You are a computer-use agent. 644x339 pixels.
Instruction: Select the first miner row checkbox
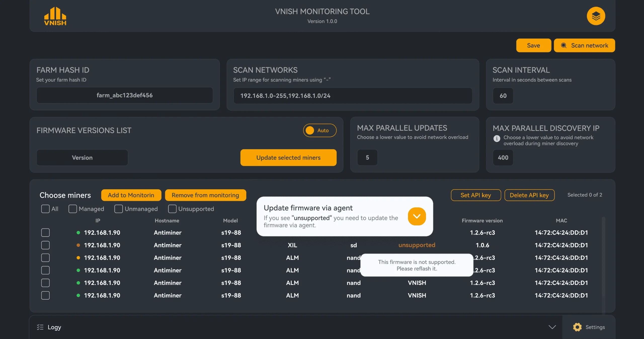(x=45, y=233)
